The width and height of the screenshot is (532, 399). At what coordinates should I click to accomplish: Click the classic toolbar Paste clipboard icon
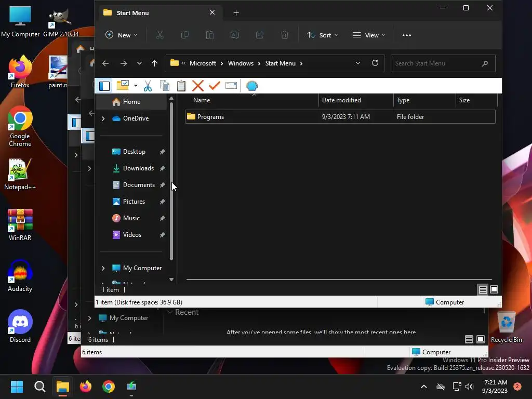pyautogui.click(x=181, y=86)
